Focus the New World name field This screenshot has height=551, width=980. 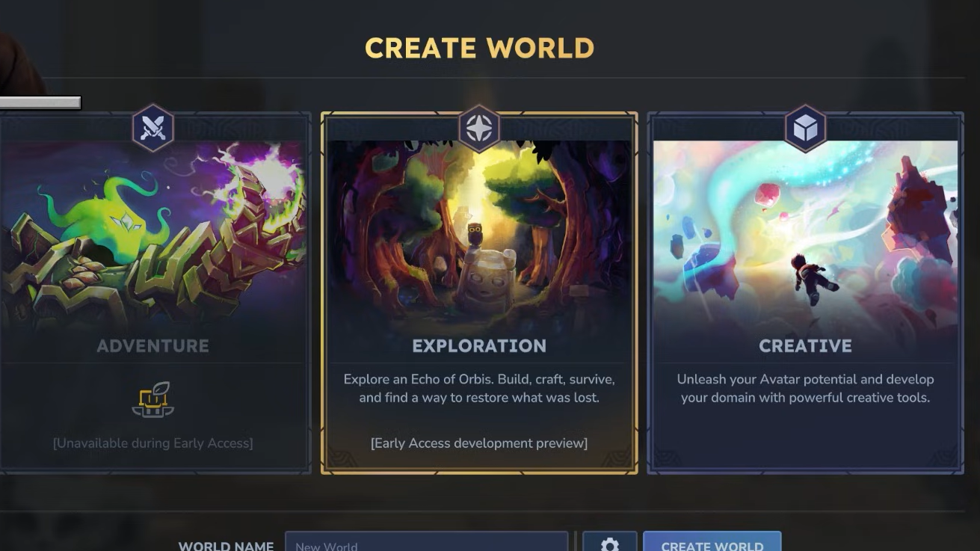click(427, 542)
